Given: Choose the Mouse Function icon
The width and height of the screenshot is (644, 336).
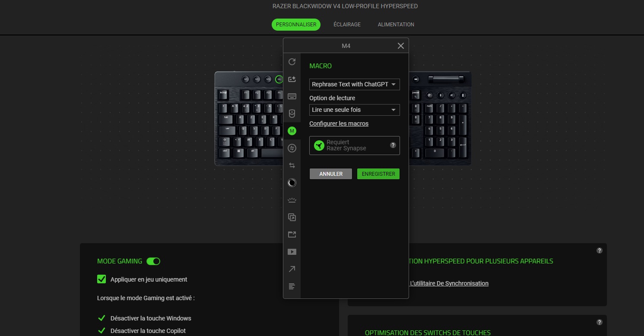Looking at the screenshot, I should (x=292, y=114).
